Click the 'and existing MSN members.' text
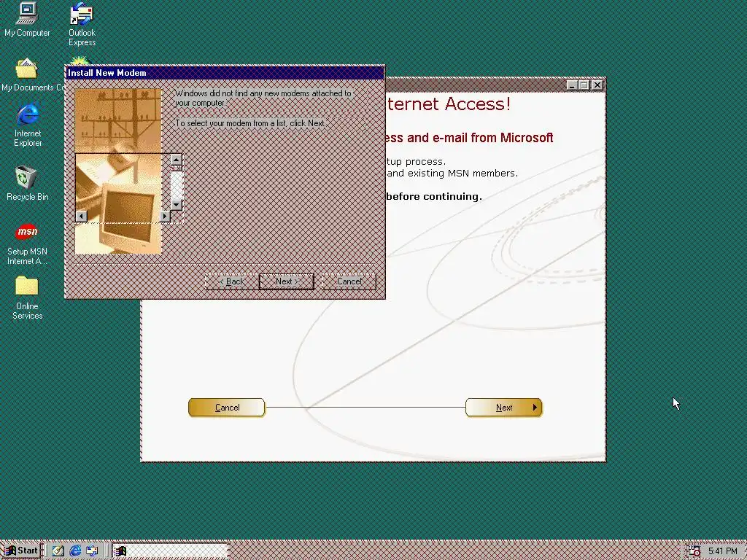 [452, 174]
